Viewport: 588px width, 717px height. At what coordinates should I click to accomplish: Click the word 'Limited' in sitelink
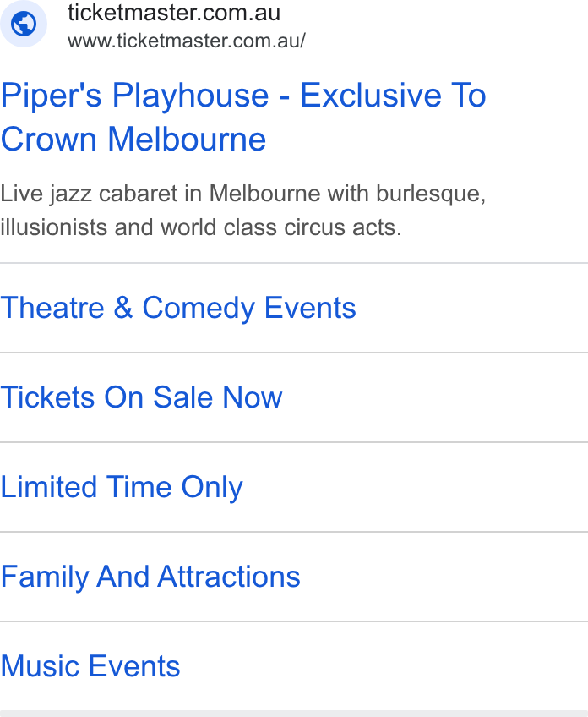49,486
